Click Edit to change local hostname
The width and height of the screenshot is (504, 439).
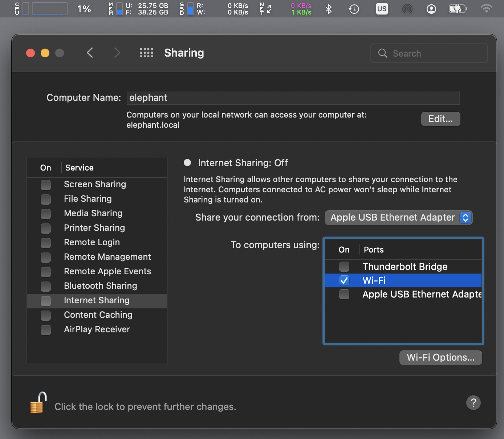[x=440, y=119]
